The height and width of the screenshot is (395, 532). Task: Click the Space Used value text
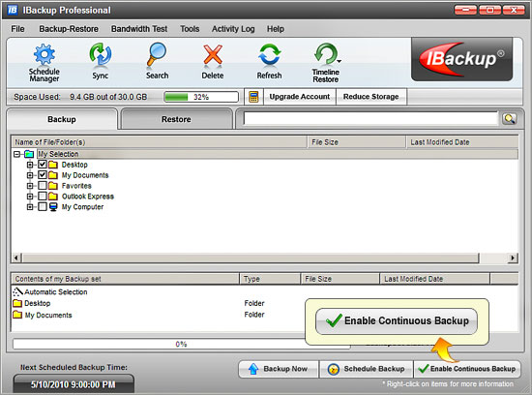click(x=108, y=97)
